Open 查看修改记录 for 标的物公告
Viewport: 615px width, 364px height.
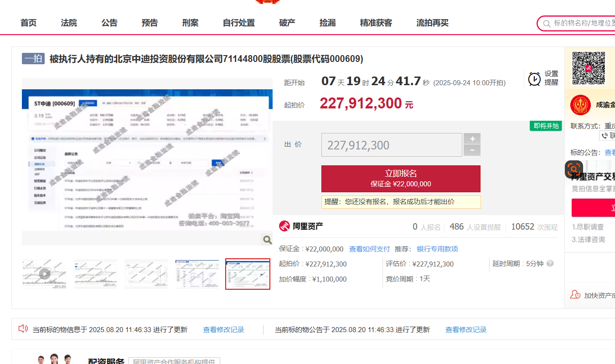point(466,329)
